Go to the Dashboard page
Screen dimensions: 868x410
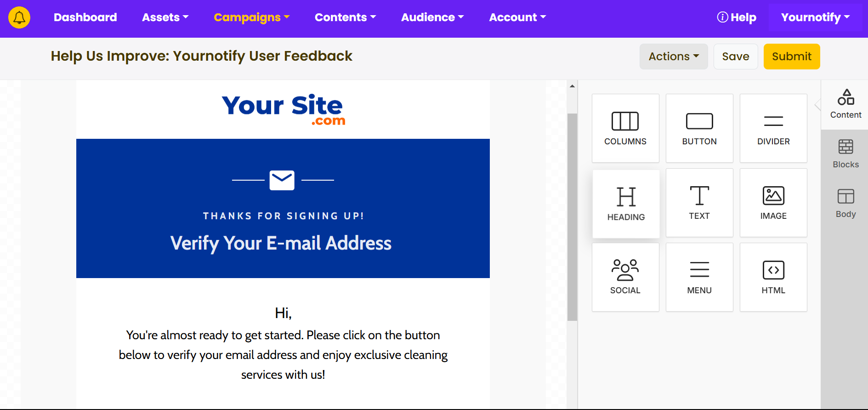(85, 17)
